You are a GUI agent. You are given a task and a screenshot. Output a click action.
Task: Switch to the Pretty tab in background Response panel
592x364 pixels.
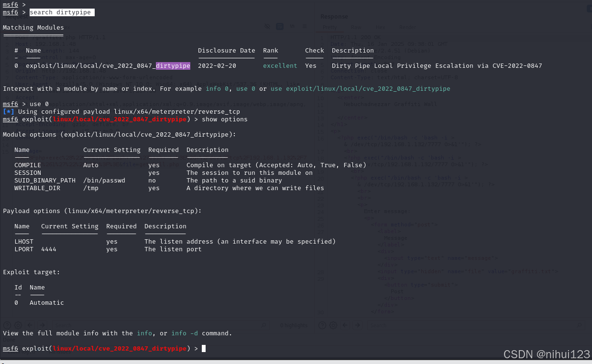(329, 27)
